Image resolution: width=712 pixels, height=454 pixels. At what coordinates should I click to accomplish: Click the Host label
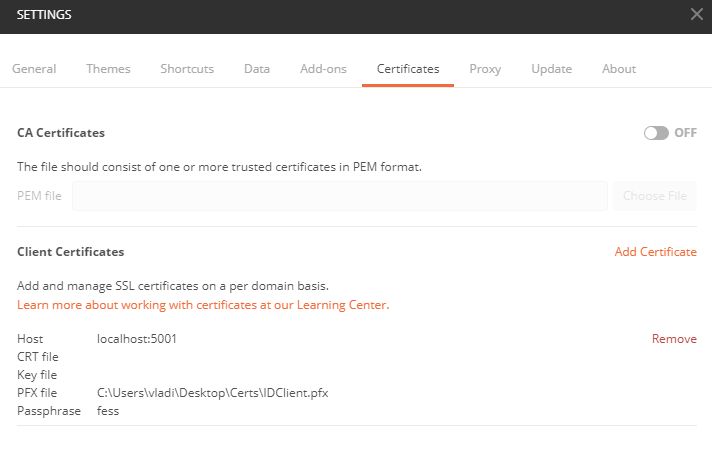pos(30,339)
